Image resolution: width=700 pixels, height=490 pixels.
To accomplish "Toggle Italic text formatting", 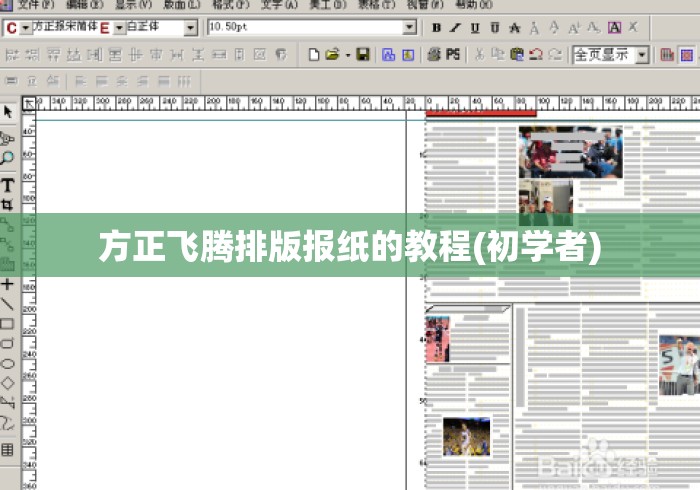I will coord(455,28).
